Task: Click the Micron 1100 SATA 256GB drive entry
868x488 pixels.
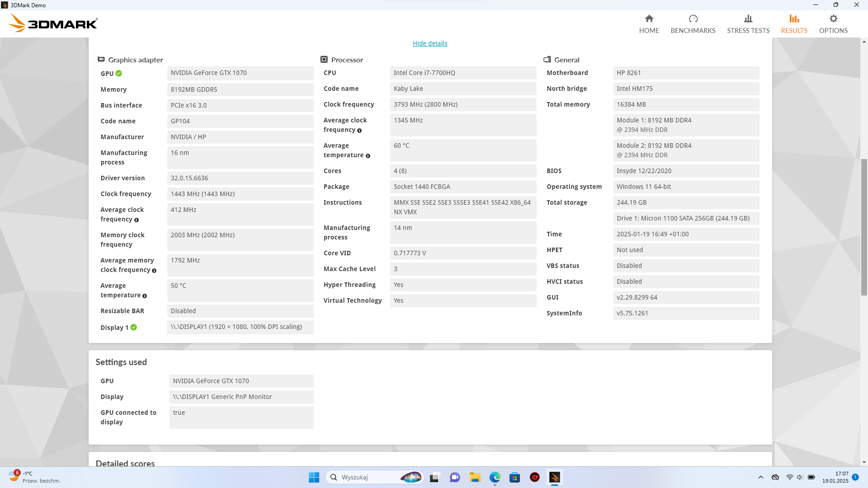Action: (x=686, y=218)
